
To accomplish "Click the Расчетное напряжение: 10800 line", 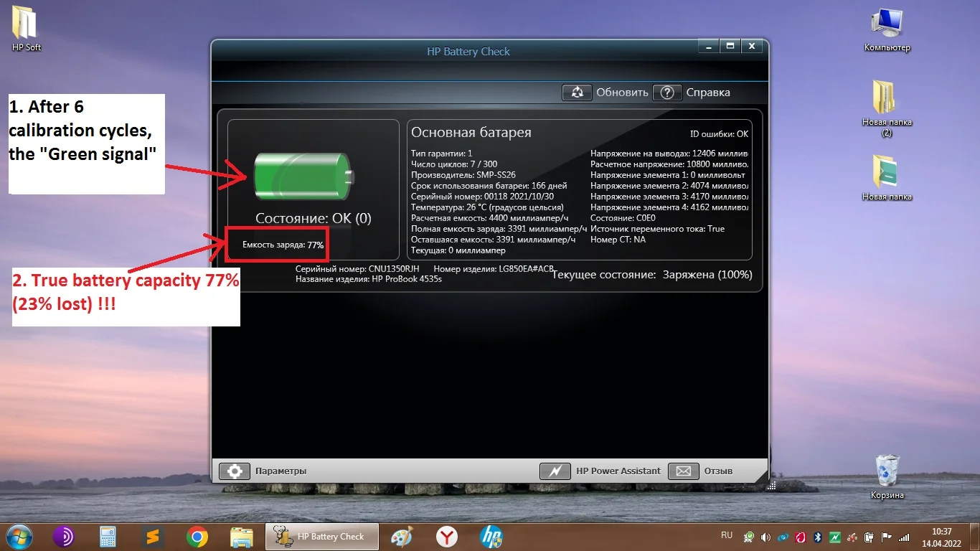I will (x=669, y=164).
